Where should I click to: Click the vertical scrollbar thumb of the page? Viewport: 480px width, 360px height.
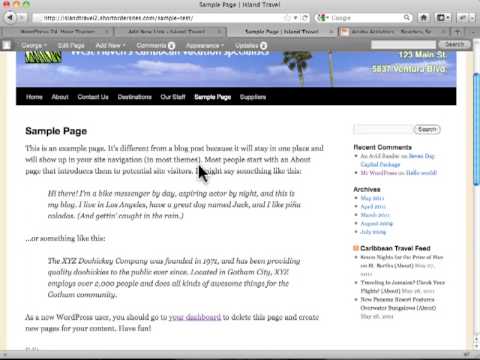pos(477,130)
